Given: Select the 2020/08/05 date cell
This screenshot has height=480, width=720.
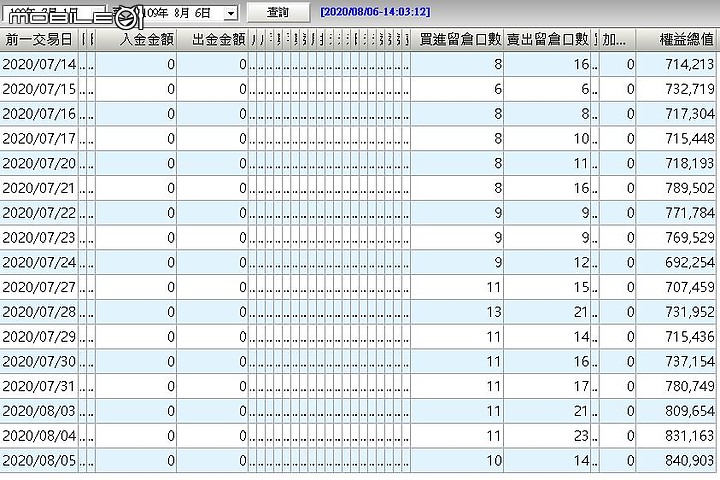Looking at the screenshot, I should click(x=39, y=461).
